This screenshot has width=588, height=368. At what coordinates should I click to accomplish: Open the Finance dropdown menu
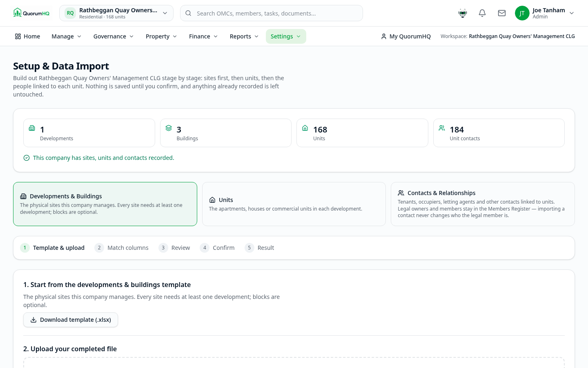pos(203,36)
